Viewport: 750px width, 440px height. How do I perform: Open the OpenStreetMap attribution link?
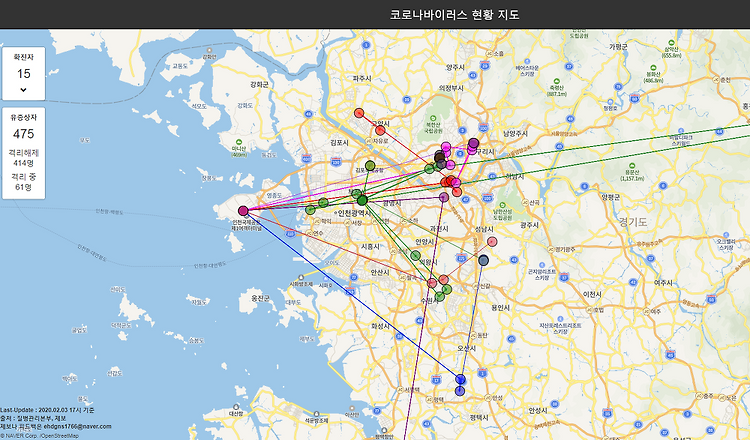[x=60, y=436]
